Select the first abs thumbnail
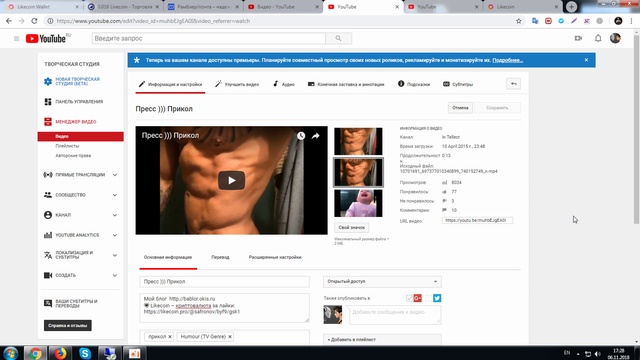 point(358,141)
